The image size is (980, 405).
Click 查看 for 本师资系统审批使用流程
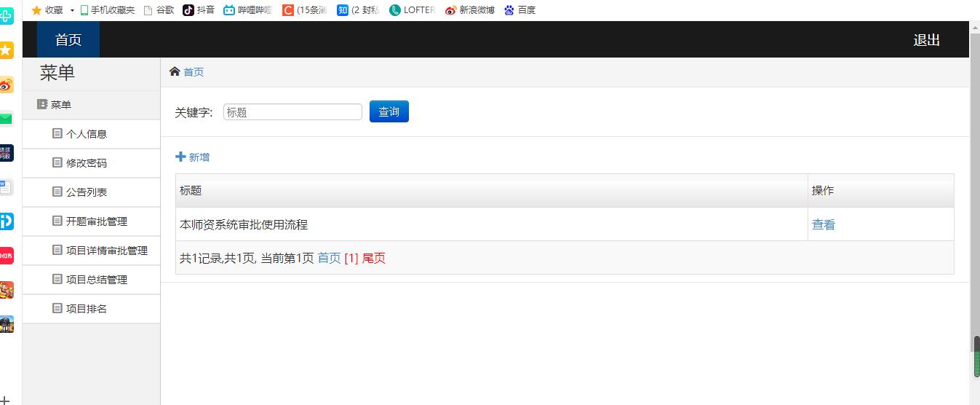824,225
